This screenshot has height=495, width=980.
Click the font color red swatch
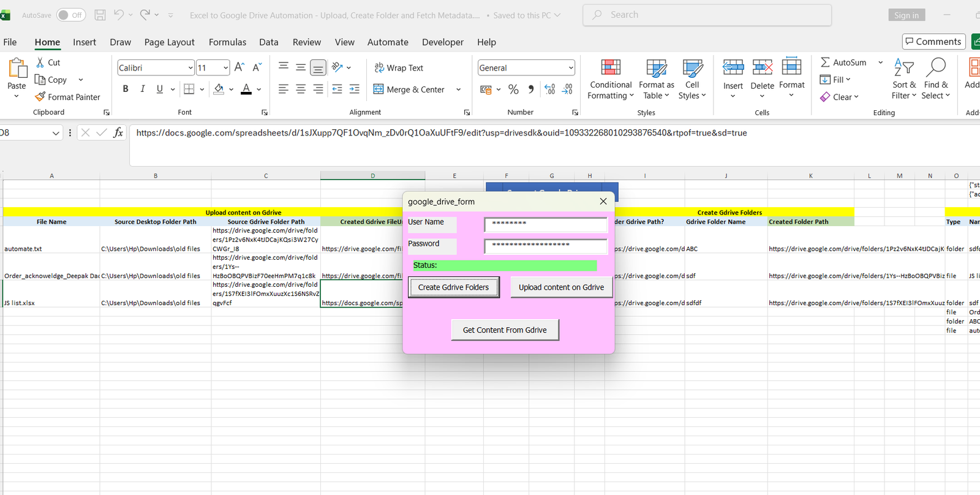(x=246, y=89)
